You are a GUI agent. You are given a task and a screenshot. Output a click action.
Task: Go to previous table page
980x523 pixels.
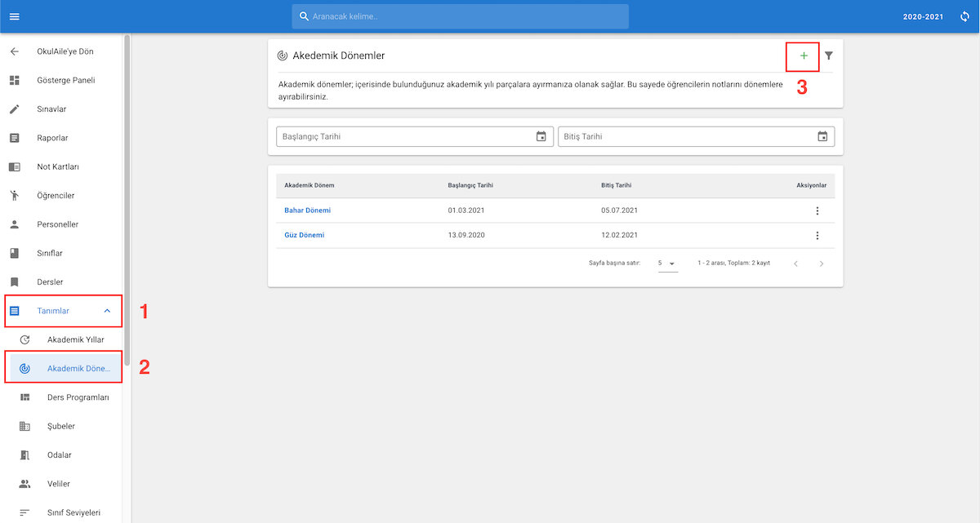[795, 264]
